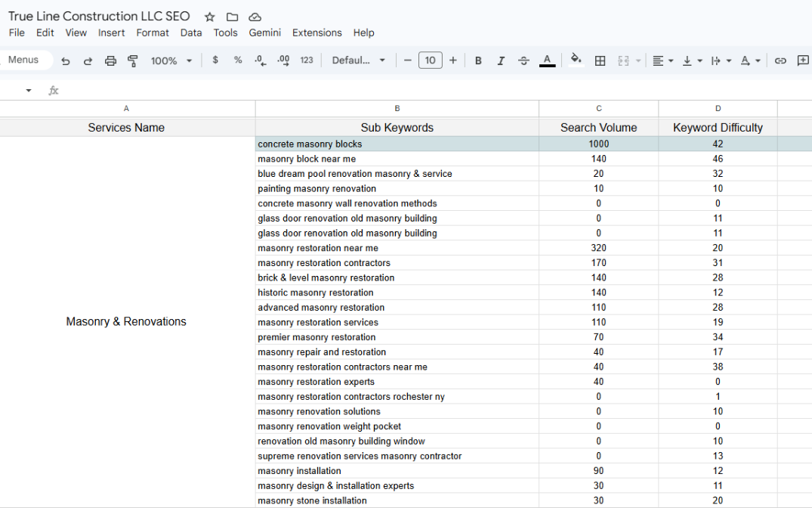Click the Move to folder icon

coord(232,17)
